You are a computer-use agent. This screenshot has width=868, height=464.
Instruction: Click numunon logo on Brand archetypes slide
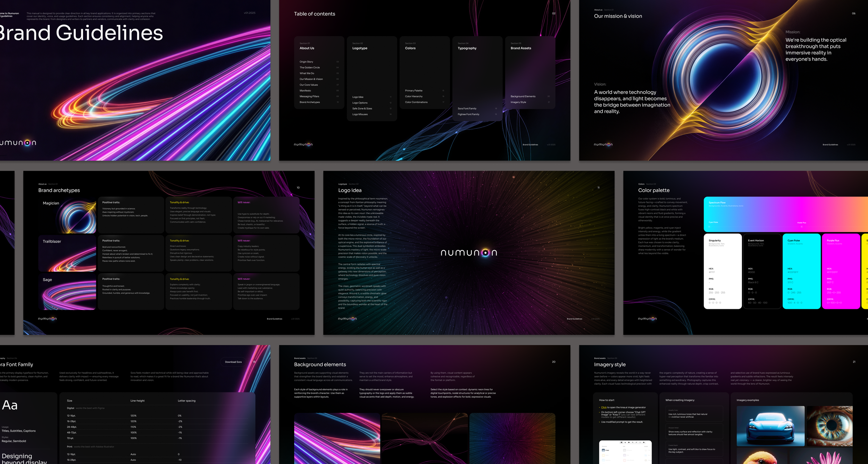(x=47, y=319)
